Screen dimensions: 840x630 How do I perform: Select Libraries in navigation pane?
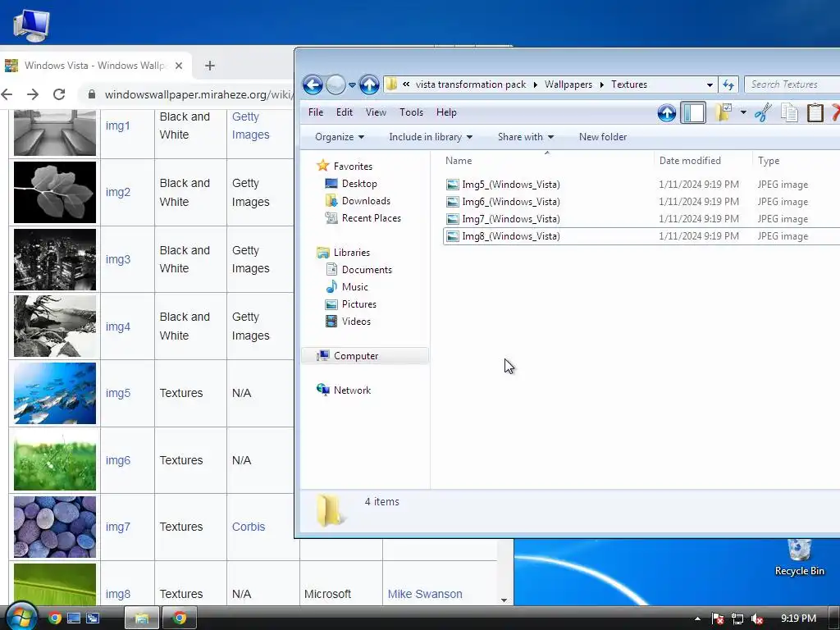pyautogui.click(x=351, y=252)
